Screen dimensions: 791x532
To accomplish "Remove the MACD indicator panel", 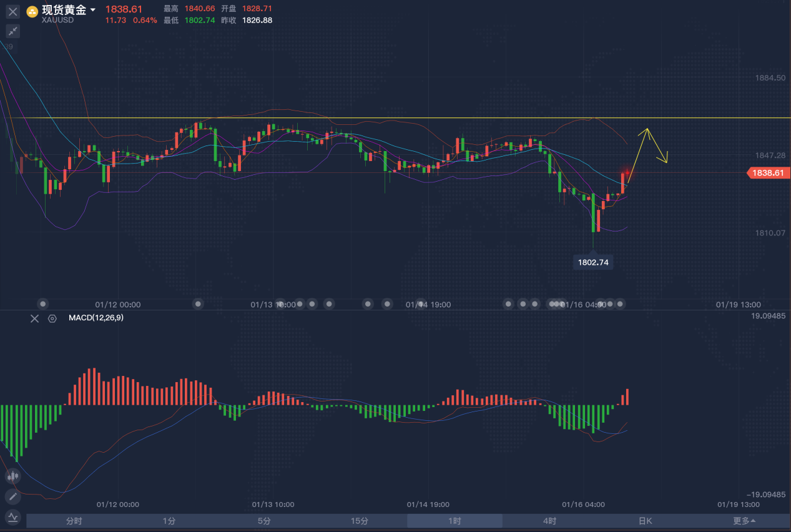I will pyautogui.click(x=35, y=318).
